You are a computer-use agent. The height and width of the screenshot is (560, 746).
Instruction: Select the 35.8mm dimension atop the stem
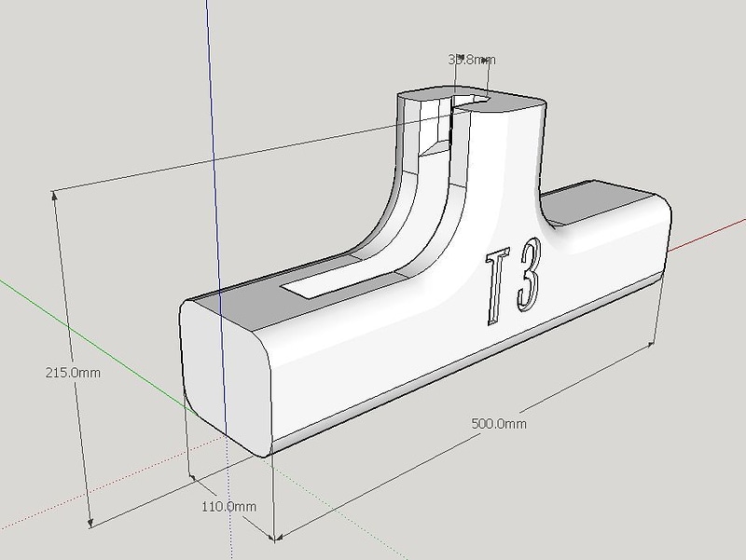pyautogui.click(x=471, y=60)
